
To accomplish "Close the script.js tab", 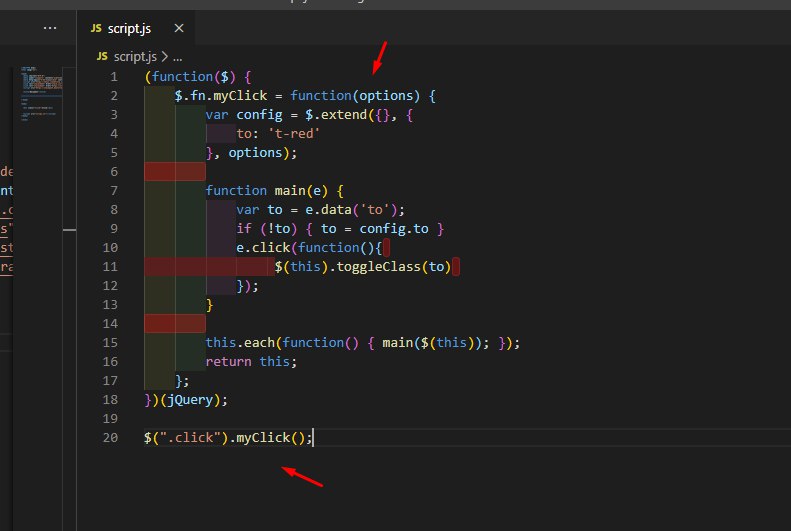I will pyautogui.click(x=179, y=28).
